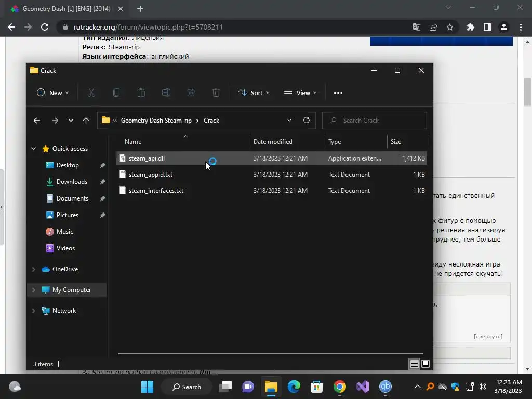
Task: Click the Share icon in Explorer toolbar
Action: point(191,92)
